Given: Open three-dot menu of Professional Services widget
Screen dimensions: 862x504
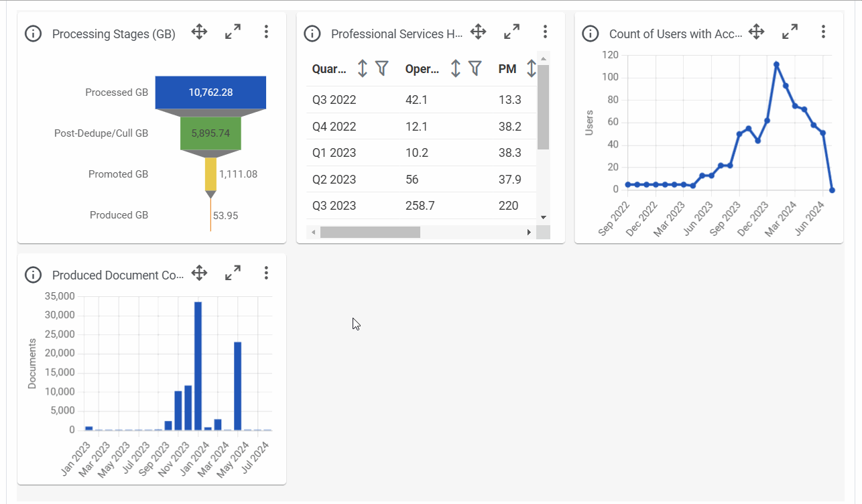Looking at the screenshot, I should pyautogui.click(x=545, y=31).
